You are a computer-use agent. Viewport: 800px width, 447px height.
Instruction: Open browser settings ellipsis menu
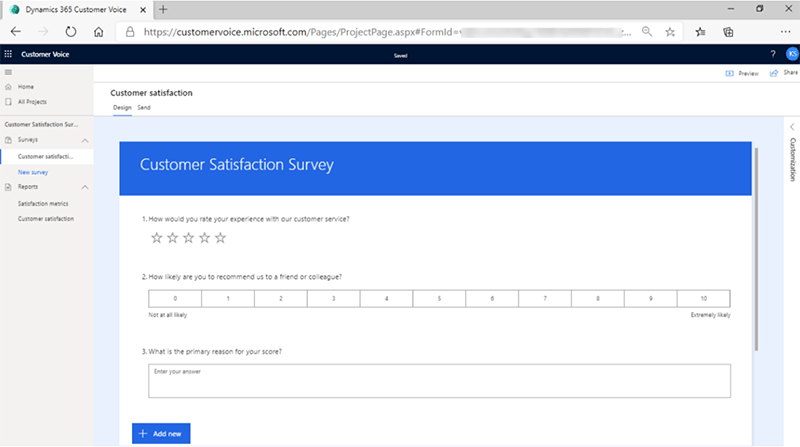click(785, 32)
